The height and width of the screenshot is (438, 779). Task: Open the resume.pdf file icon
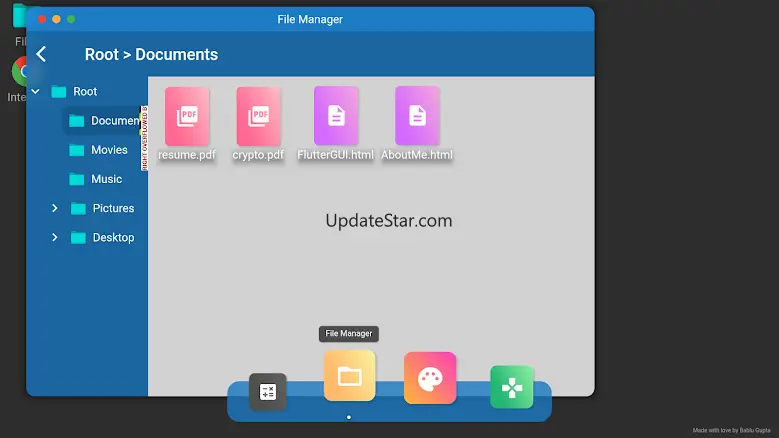[x=187, y=116]
